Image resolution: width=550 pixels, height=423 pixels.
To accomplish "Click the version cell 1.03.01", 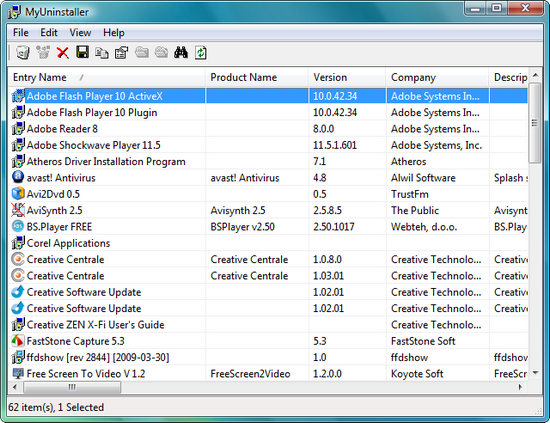I will pos(328,276).
